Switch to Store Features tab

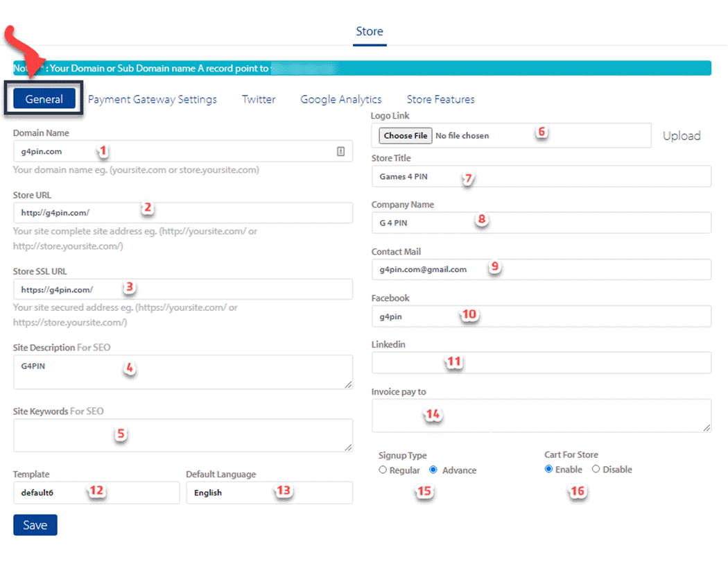click(x=440, y=99)
